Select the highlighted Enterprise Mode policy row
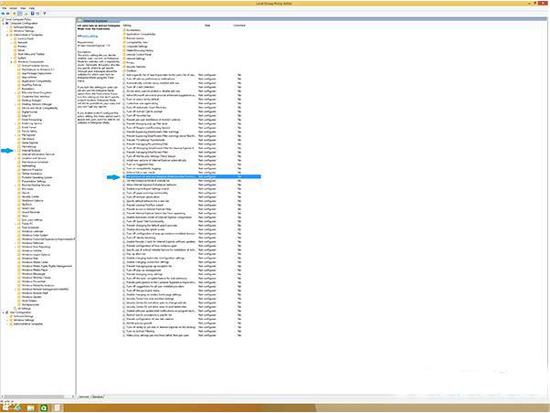Screen dimensions: 550x413 (x=192, y=176)
